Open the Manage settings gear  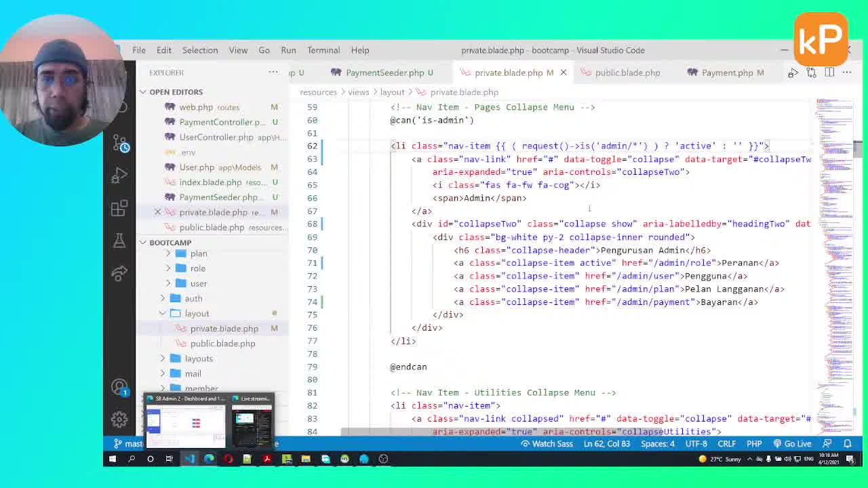(119, 419)
